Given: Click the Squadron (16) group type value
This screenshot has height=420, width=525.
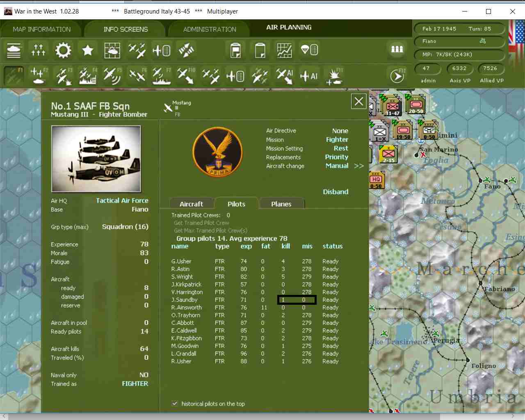Looking at the screenshot, I should 125,227.
